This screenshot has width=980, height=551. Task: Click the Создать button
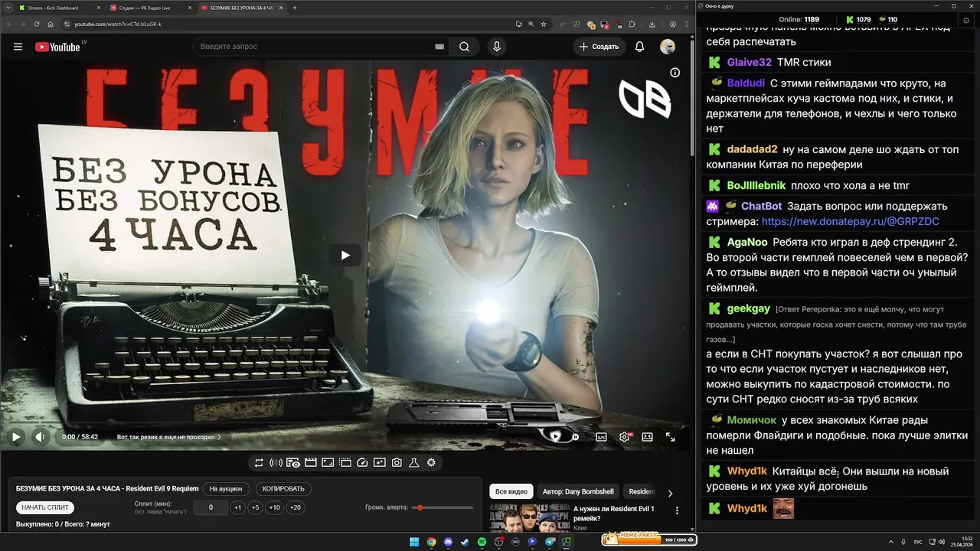(599, 47)
